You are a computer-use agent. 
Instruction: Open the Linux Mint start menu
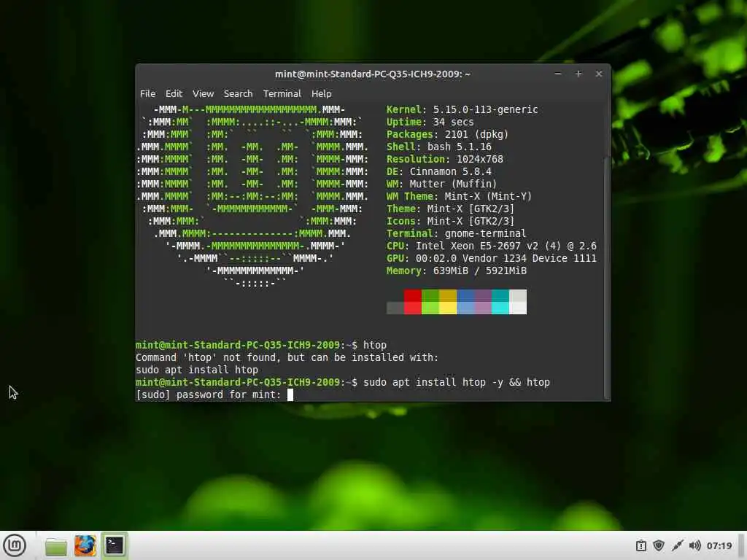[15, 545]
